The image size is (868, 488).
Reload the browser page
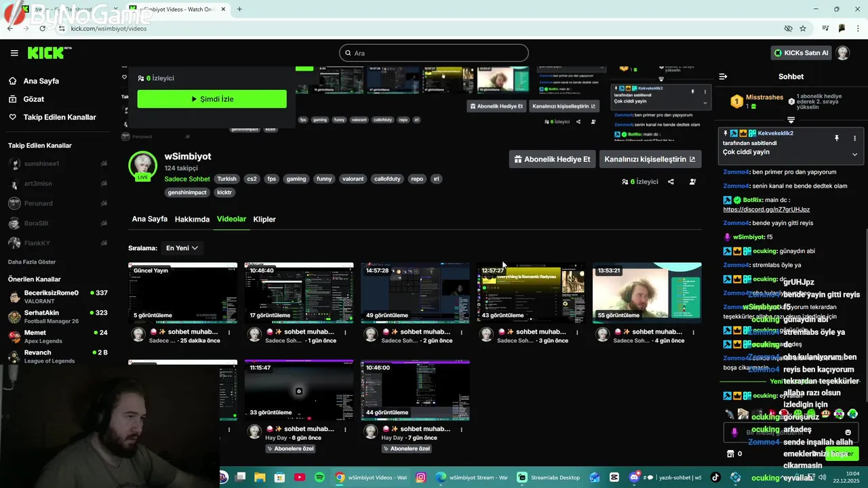pyautogui.click(x=42, y=28)
